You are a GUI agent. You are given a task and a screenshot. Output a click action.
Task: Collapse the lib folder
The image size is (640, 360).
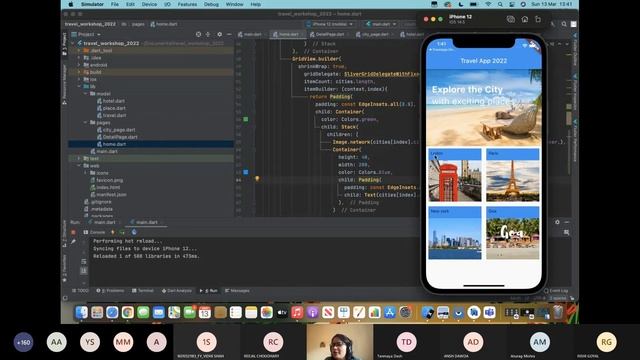tap(79, 87)
